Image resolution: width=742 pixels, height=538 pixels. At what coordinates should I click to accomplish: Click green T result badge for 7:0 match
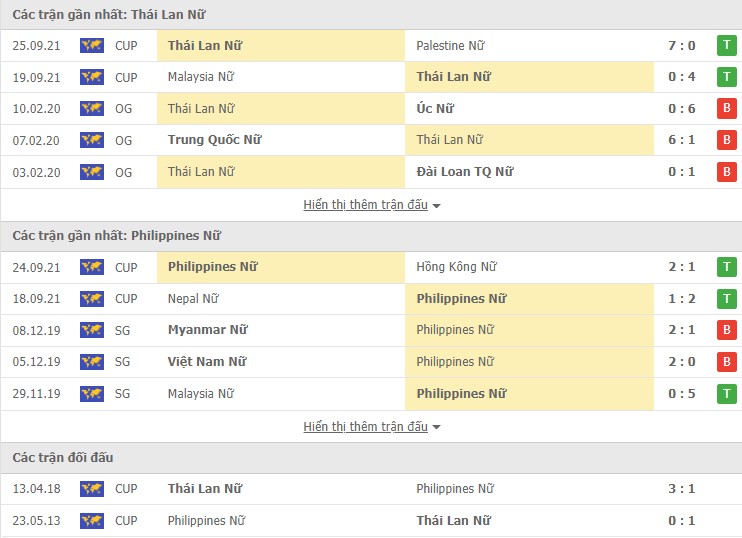726,45
